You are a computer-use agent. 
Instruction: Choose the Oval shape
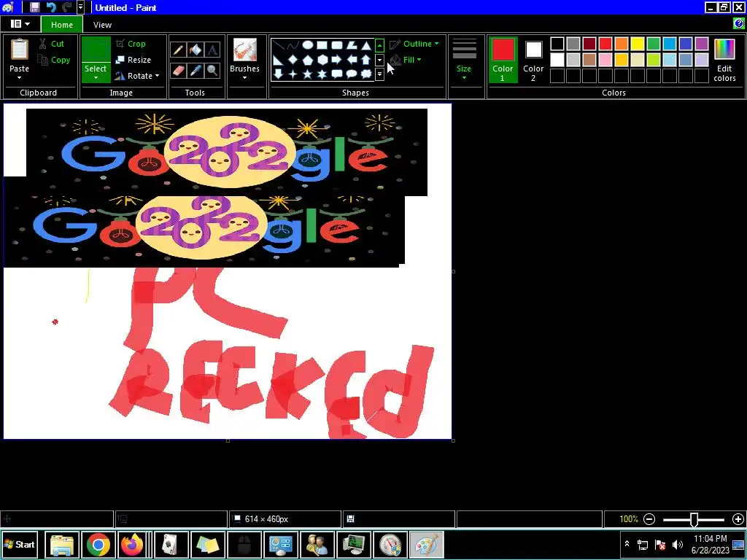[308, 45]
